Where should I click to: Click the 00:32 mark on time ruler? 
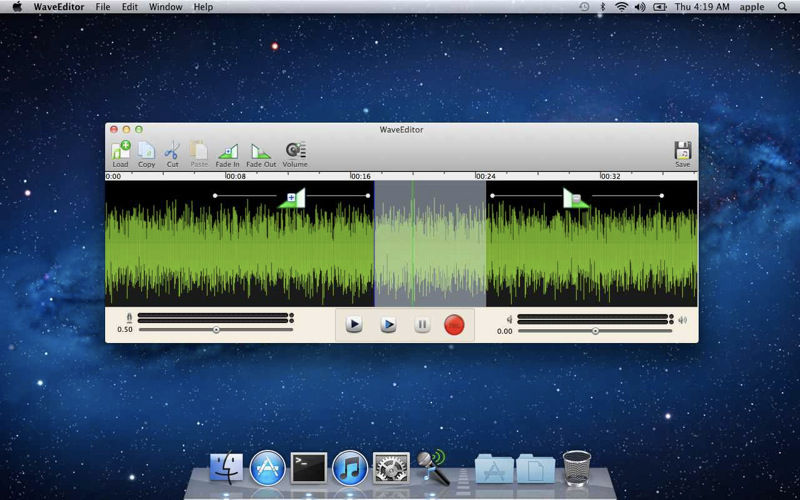pos(610,177)
